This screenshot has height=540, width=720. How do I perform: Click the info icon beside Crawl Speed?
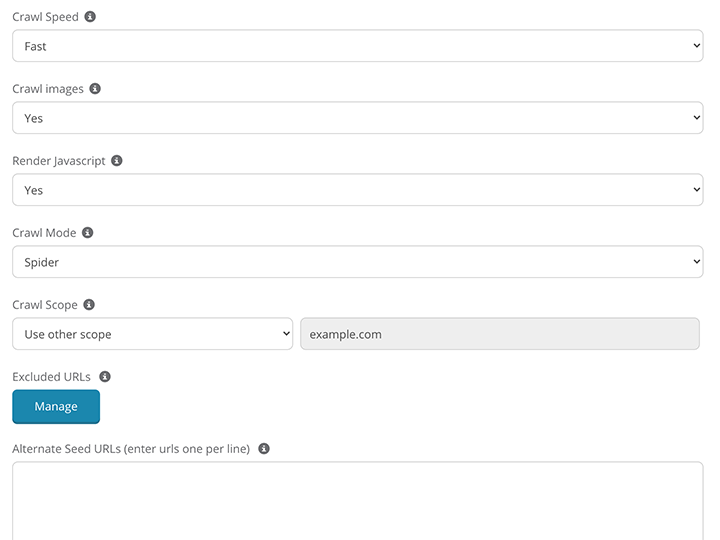[91, 17]
